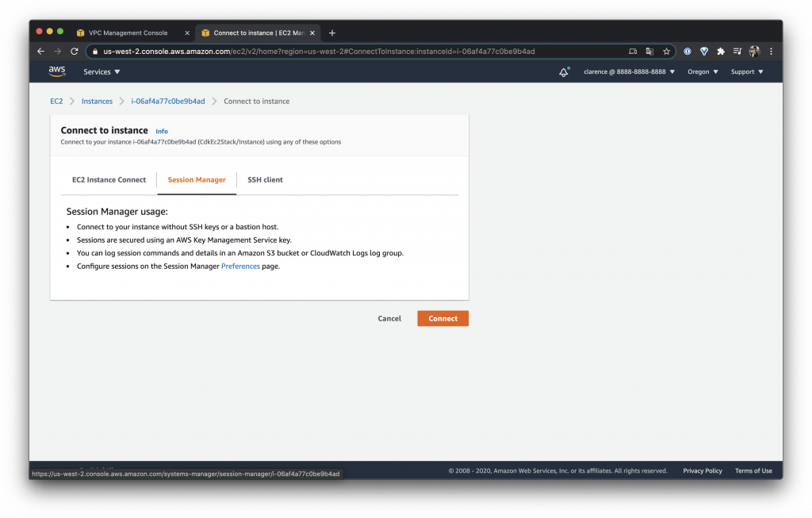812x518 pixels.
Task: Open the Session Manager Preferences link
Action: (240, 267)
